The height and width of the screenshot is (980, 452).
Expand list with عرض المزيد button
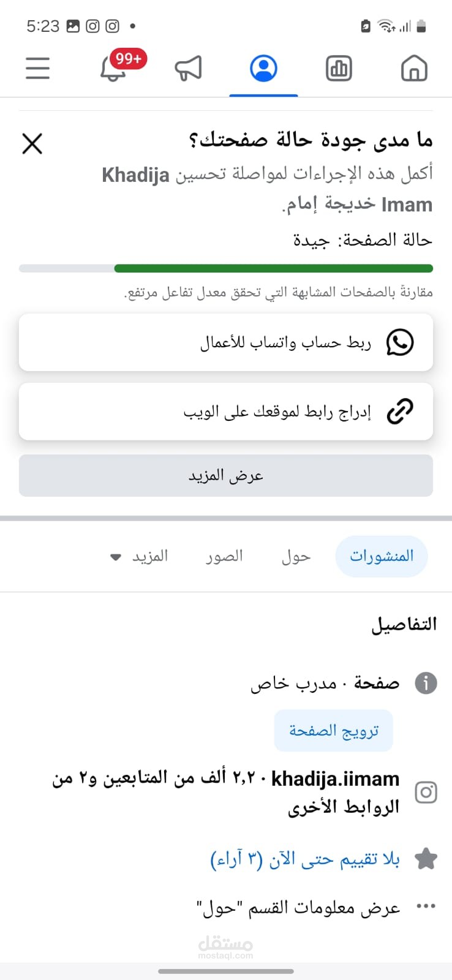[x=226, y=475]
